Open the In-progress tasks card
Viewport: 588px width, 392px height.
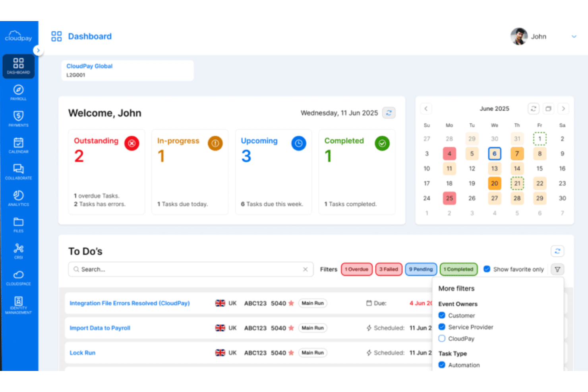(190, 172)
